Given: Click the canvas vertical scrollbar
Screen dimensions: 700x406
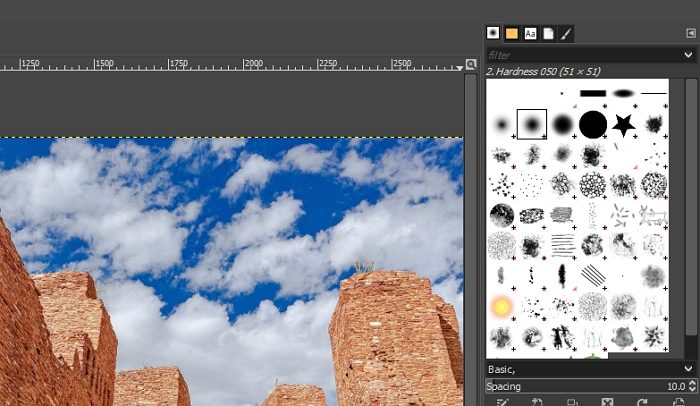Looking at the screenshot, I should (471, 240).
